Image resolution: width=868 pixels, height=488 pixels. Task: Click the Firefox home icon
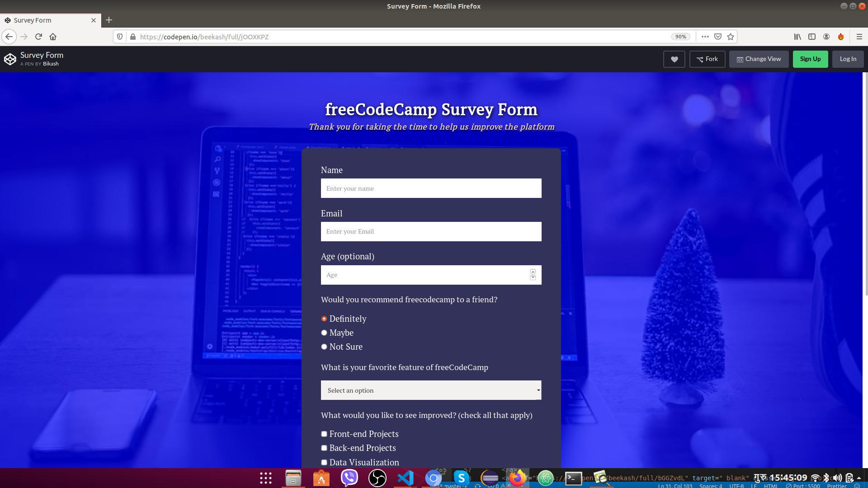(53, 36)
